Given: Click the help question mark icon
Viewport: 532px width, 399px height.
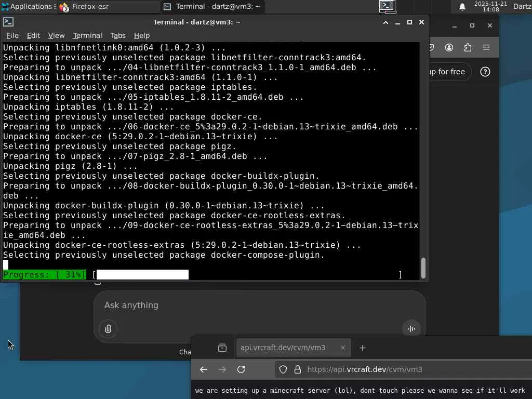Looking at the screenshot, I should coord(485,72).
